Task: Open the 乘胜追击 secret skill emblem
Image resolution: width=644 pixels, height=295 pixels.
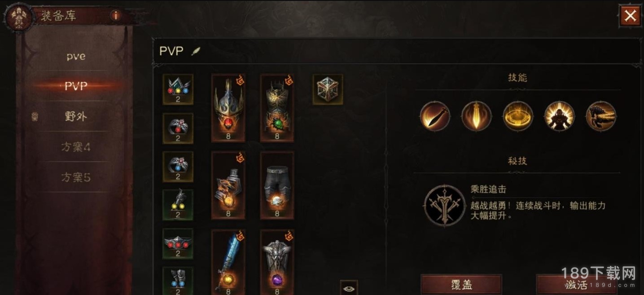Action: click(x=443, y=205)
